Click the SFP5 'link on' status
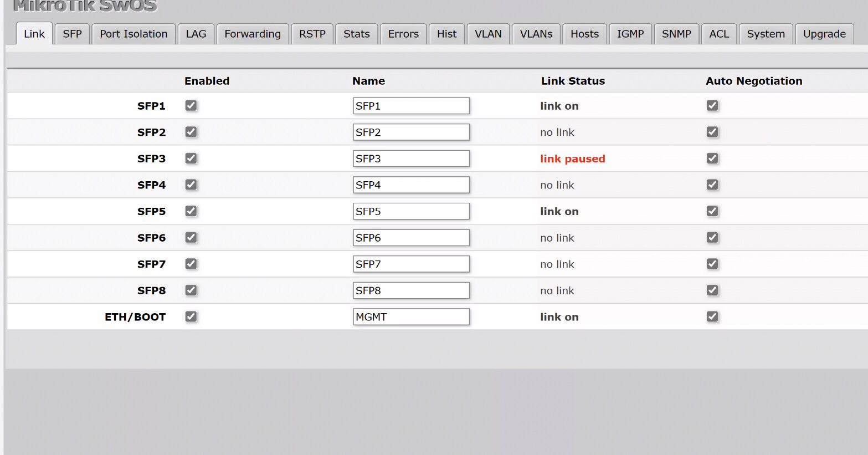This screenshot has height=455, width=868. pos(559,211)
